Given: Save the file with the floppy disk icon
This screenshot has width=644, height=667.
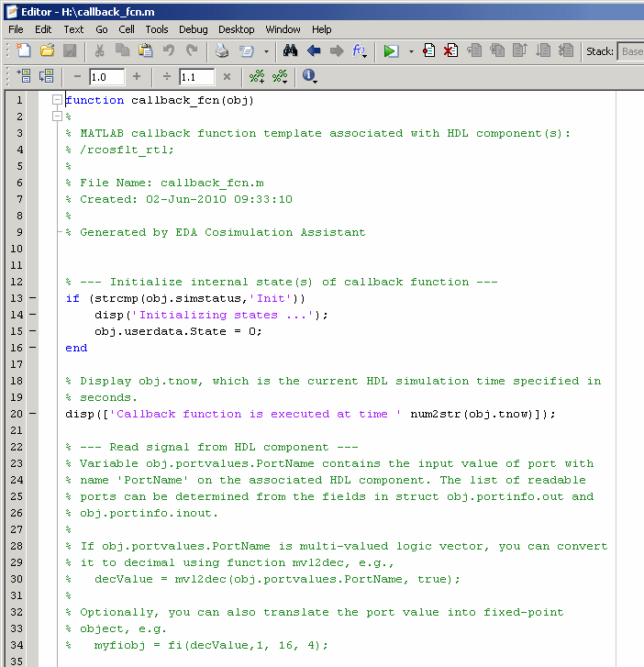Looking at the screenshot, I should (70, 51).
